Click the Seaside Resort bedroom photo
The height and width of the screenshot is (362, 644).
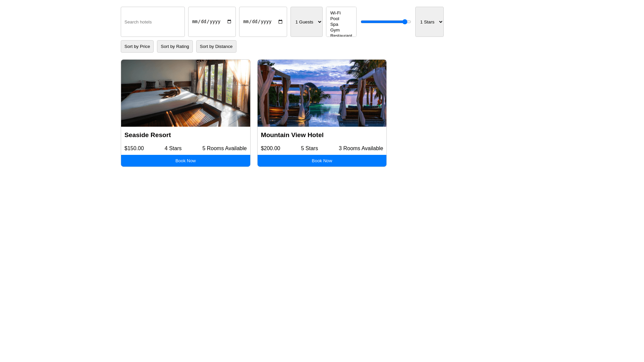pos(185,93)
